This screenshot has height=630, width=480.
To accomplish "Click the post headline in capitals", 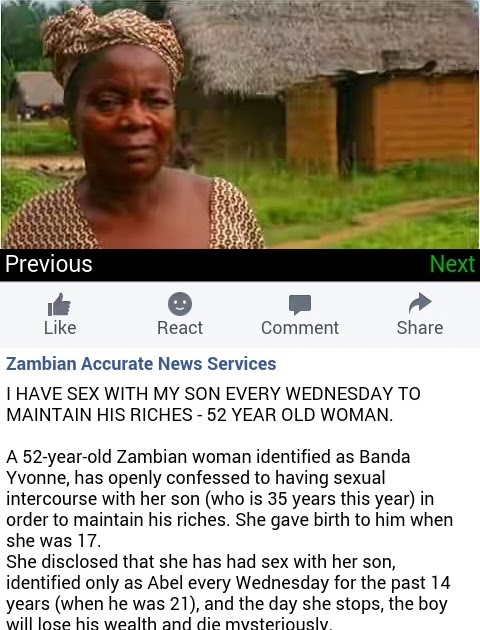I will tap(213, 404).
